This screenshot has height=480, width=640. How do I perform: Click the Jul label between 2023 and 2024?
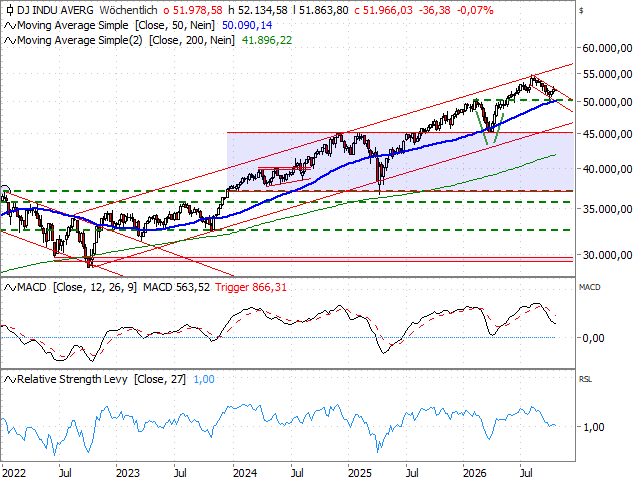point(180,473)
